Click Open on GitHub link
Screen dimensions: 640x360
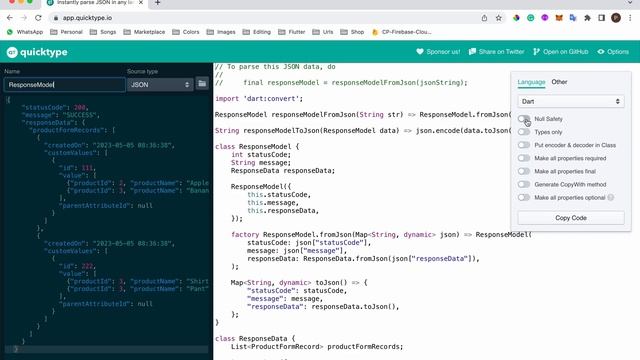[560, 52]
